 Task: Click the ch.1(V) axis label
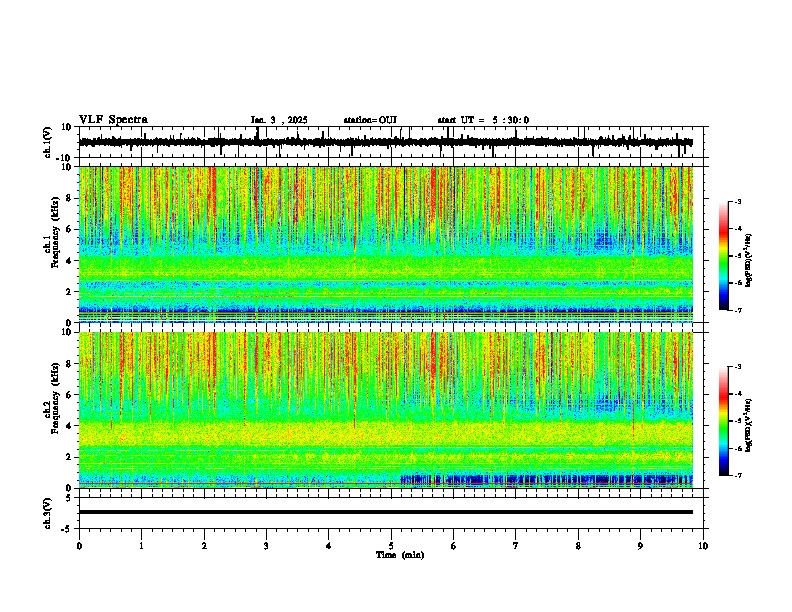click(48, 142)
